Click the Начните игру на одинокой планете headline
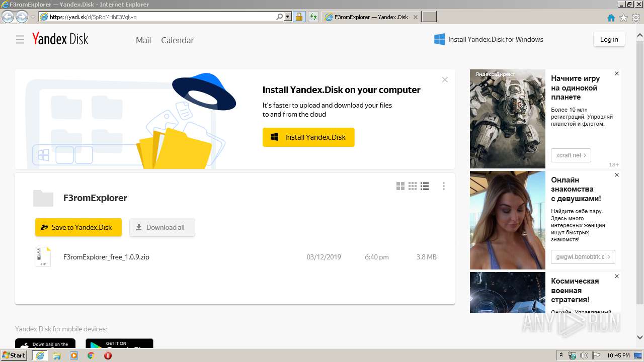 (x=575, y=87)
